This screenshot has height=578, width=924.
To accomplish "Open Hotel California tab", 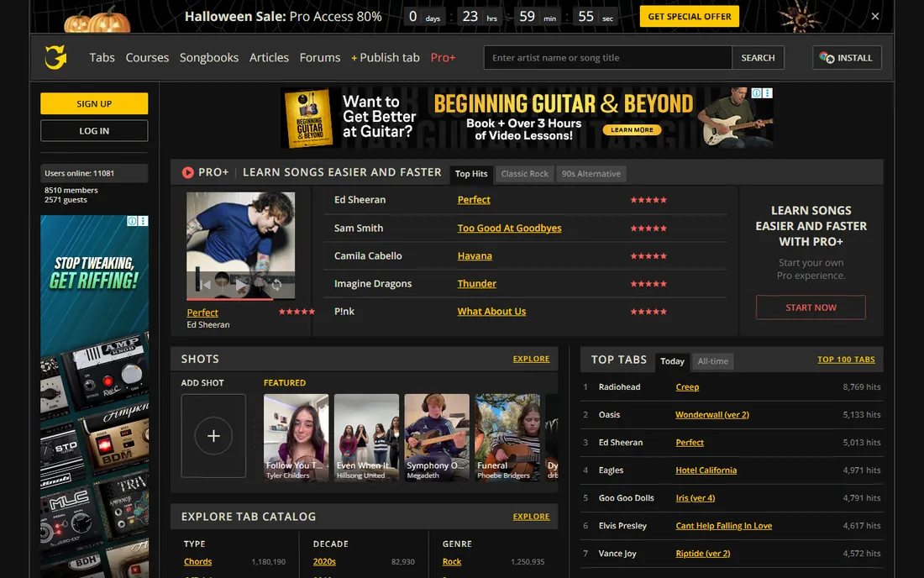I will [706, 470].
